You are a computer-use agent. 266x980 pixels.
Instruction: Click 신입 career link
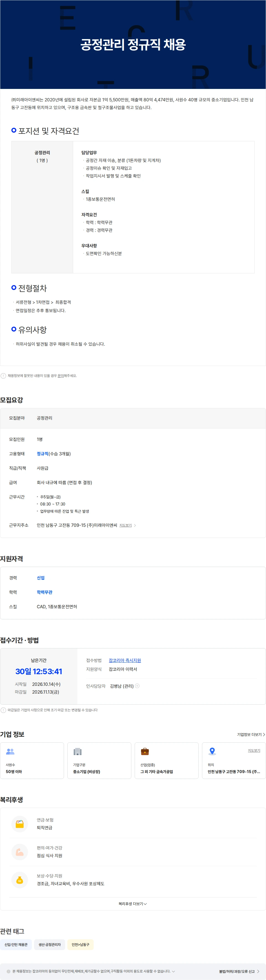coord(40,578)
